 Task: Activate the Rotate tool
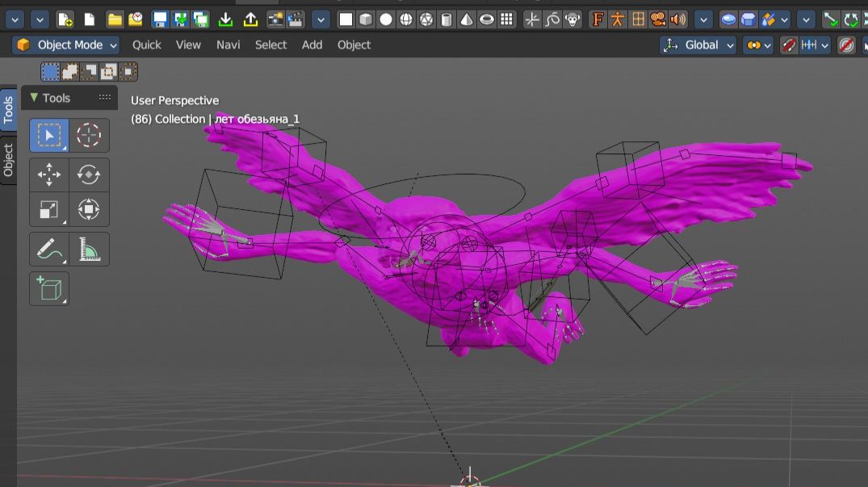(89, 174)
